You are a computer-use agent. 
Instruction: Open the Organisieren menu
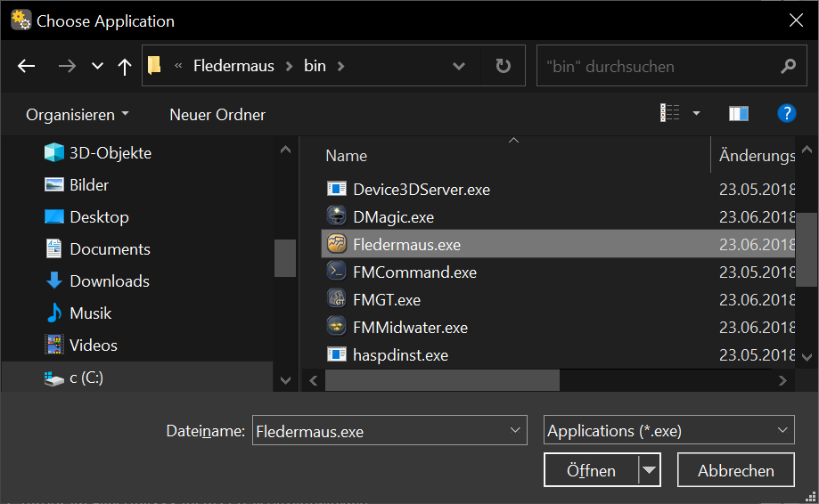click(x=78, y=115)
